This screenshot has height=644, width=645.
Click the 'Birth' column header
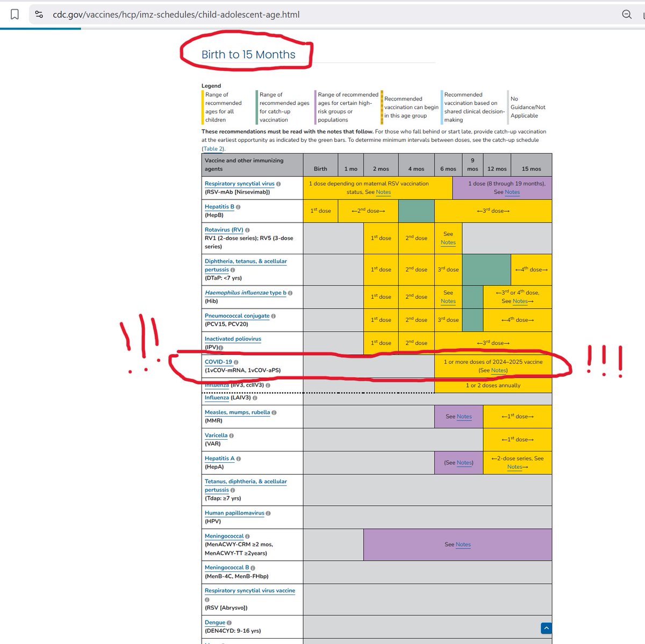(x=320, y=165)
